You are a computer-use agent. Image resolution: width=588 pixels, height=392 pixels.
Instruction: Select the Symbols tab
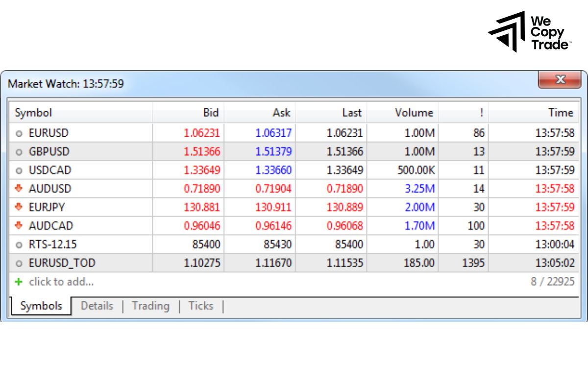coord(41,306)
